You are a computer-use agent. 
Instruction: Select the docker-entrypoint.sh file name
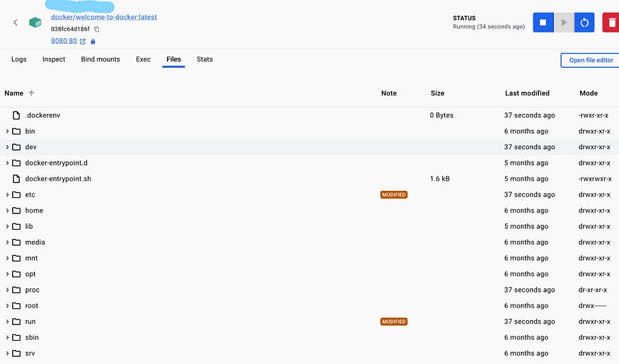(58, 179)
